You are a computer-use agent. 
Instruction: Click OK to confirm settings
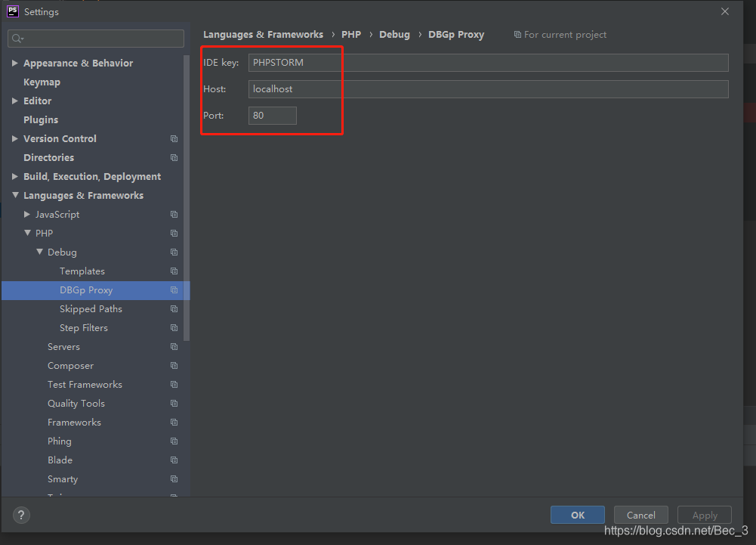(x=578, y=515)
